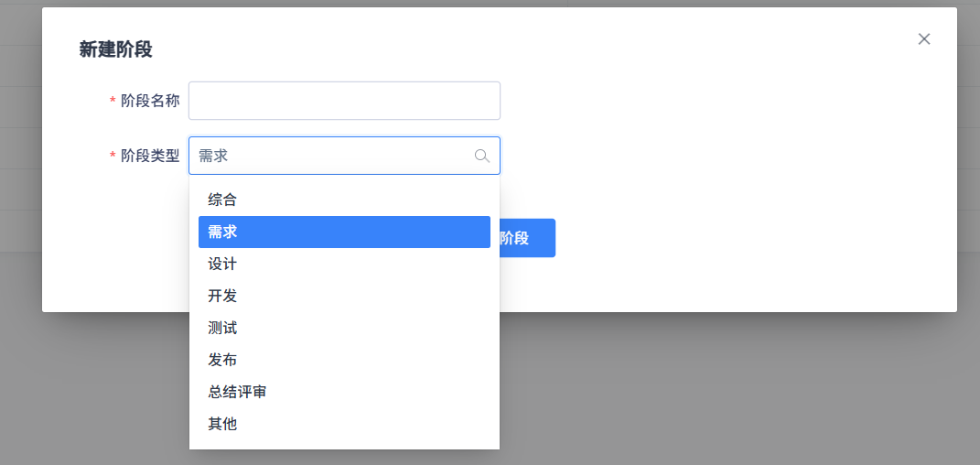
Task: Choose 测试 from the dropdown options
Action: pos(222,328)
